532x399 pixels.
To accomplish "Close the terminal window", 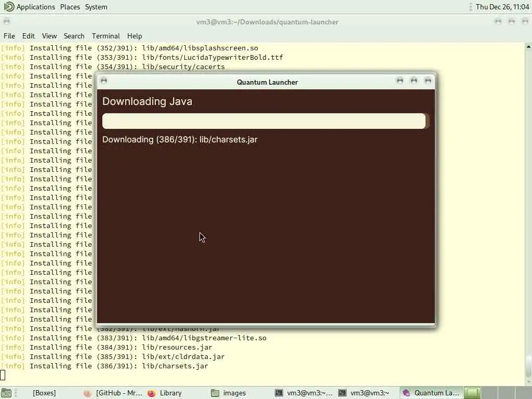I will pos(525,22).
